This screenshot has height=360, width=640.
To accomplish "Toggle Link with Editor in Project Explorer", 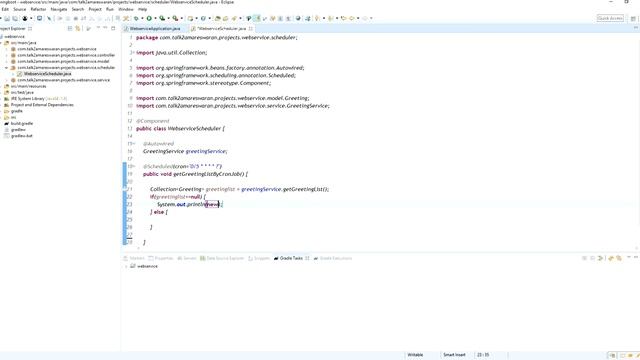I will click(x=78, y=29).
